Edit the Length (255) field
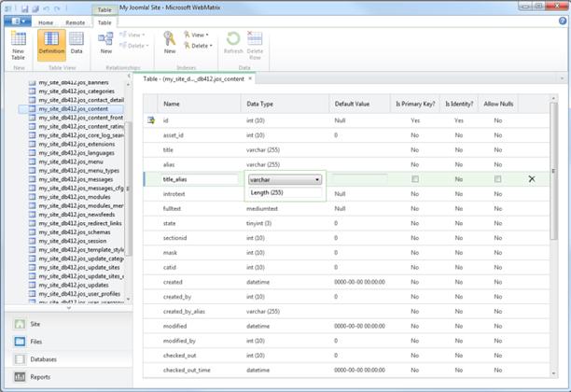Viewport: 571px width, 392px height. 285,192
